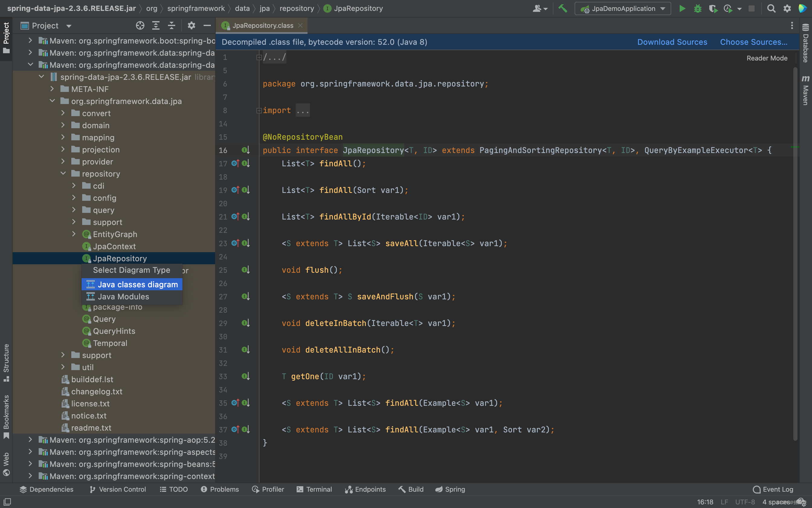Hide the Project panel with minus icon
Viewport: 812px width, 508px height.
tap(207, 25)
